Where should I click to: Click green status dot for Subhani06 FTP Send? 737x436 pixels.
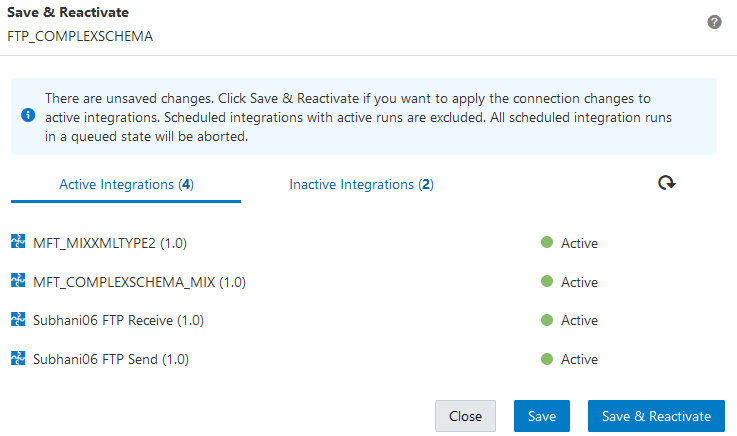[x=547, y=358]
